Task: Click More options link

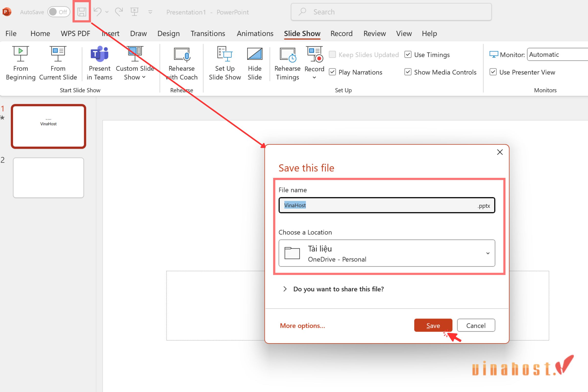Action: [303, 326]
